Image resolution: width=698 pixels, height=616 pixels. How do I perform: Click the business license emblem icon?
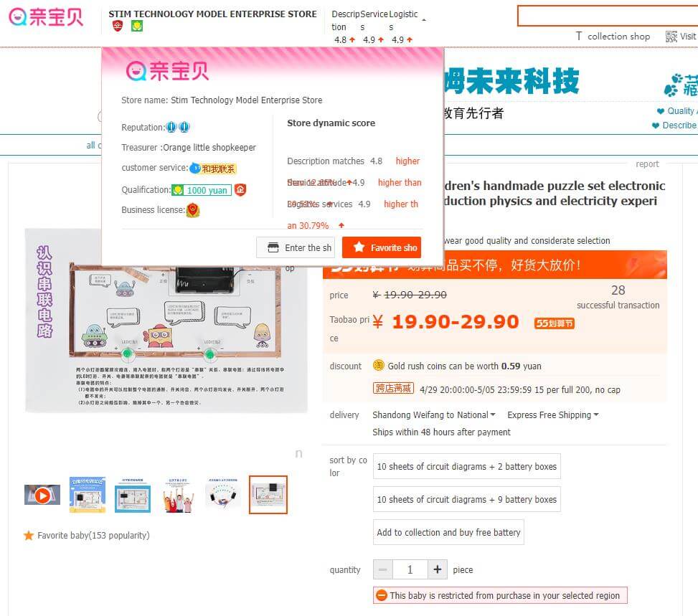pos(193,210)
